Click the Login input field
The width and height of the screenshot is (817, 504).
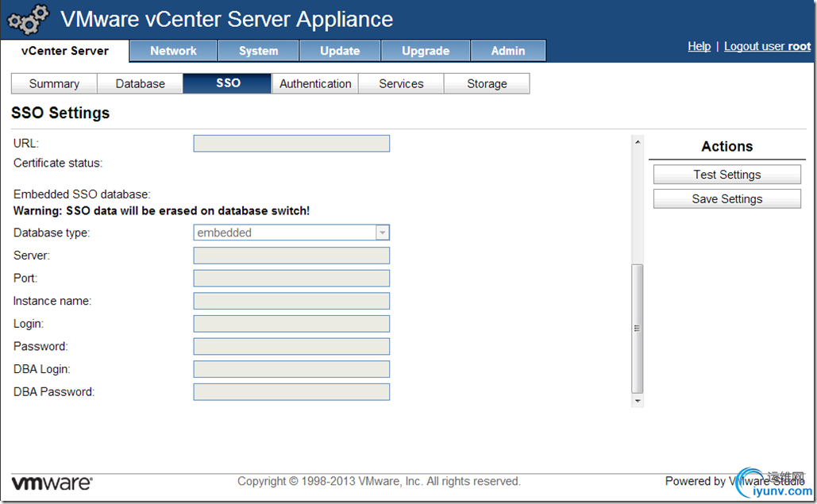point(291,324)
